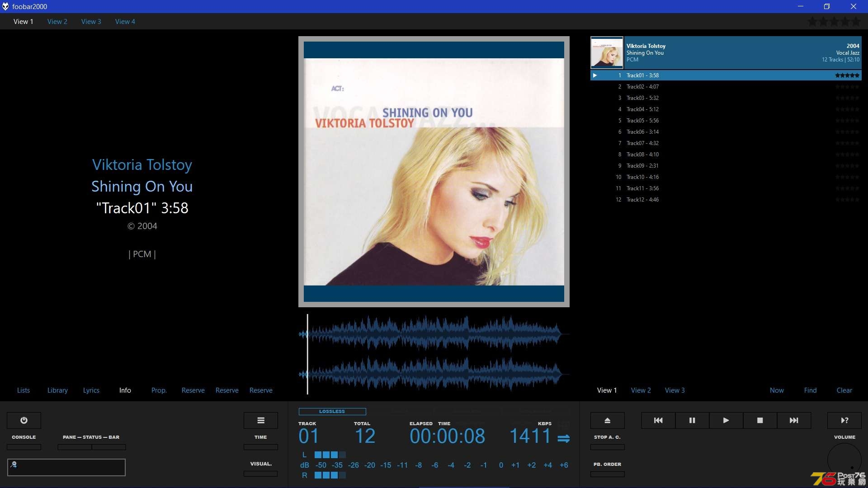Click the search input field
The image size is (868, 488).
click(x=66, y=467)
